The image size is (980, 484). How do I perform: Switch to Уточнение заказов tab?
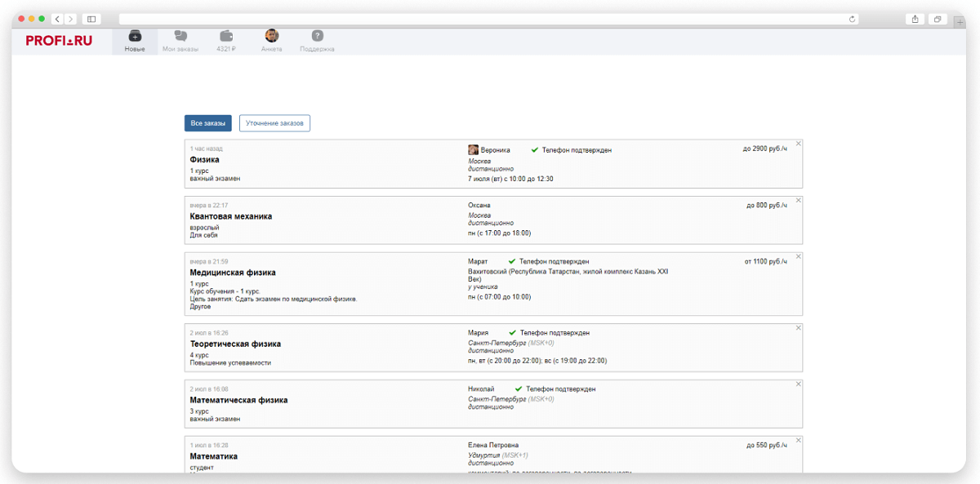click(x=274, y=123)
